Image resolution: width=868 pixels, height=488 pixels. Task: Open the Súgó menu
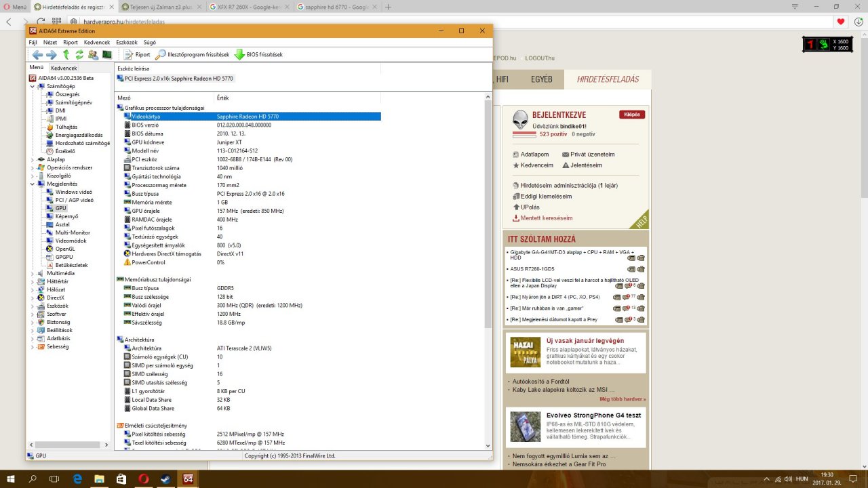[150, 42]
